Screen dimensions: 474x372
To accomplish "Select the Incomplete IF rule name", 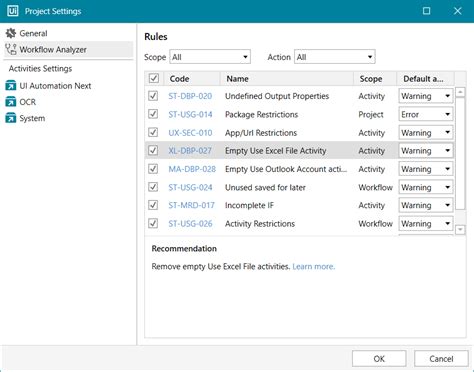I will point(249,205).
